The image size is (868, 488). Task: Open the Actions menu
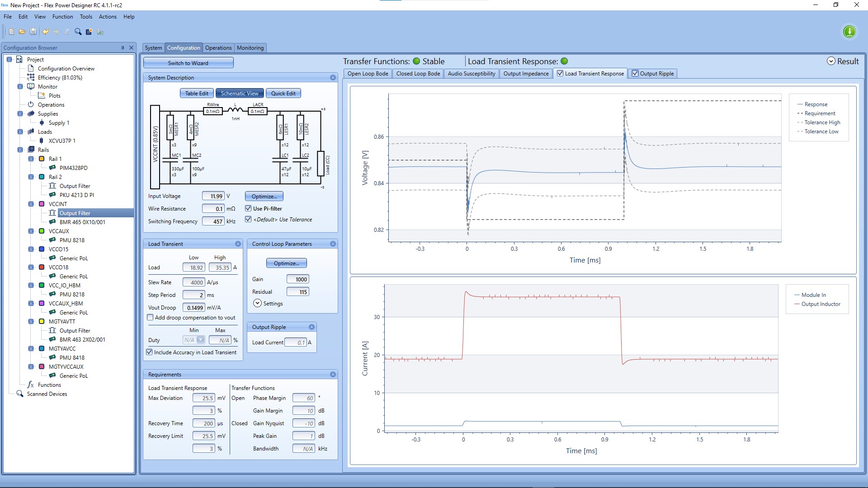coord(108,17)
